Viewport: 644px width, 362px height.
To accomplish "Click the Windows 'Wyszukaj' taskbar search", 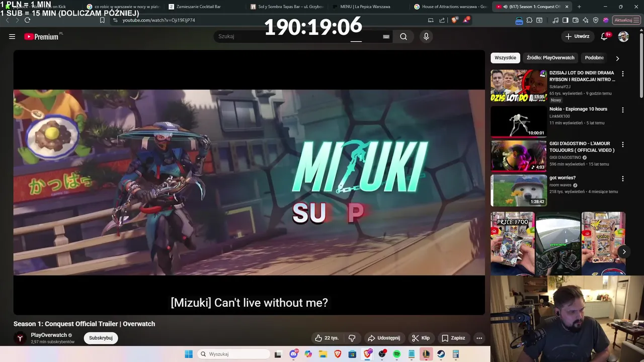I will point(234,354).
